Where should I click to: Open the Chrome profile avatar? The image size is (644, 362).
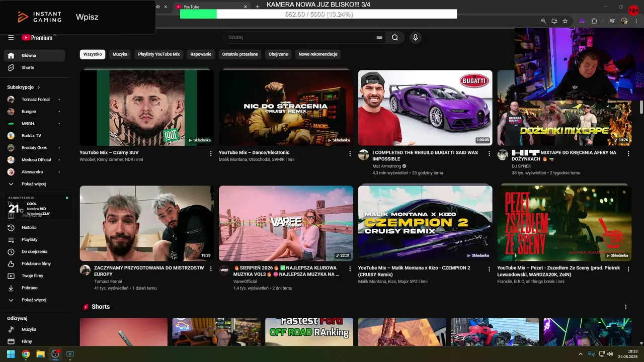tap(624, 21)
